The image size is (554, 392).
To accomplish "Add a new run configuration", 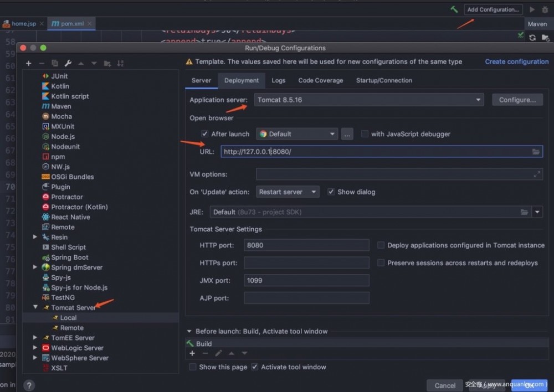I will tap(28, 63).
